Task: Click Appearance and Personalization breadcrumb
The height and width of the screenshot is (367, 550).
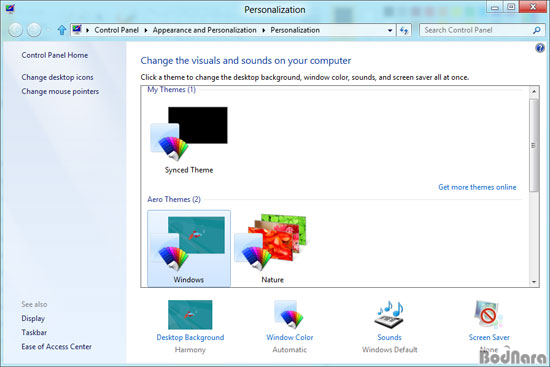Action: coord(204,30)
